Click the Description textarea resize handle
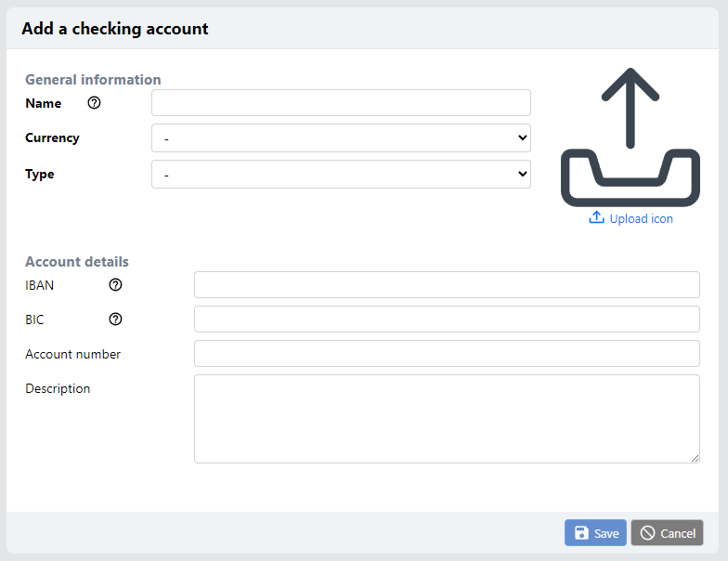 (x=695, y=459)
